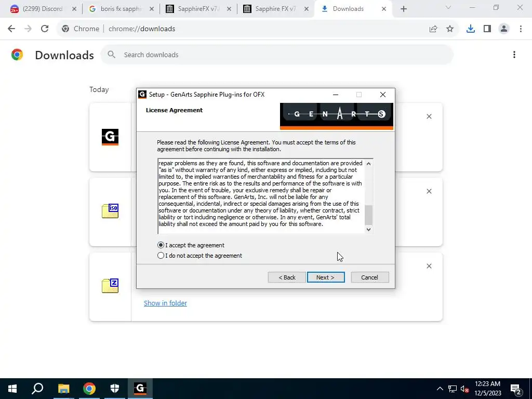Click the Search downloads field
532x399 pixels.
(x=277, y=55)
